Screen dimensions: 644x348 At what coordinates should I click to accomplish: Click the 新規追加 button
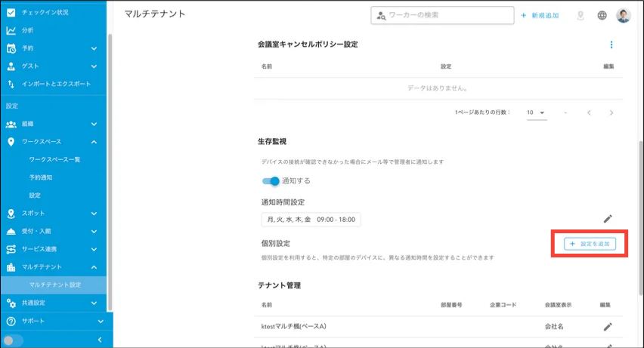click(x=540, y=15)
